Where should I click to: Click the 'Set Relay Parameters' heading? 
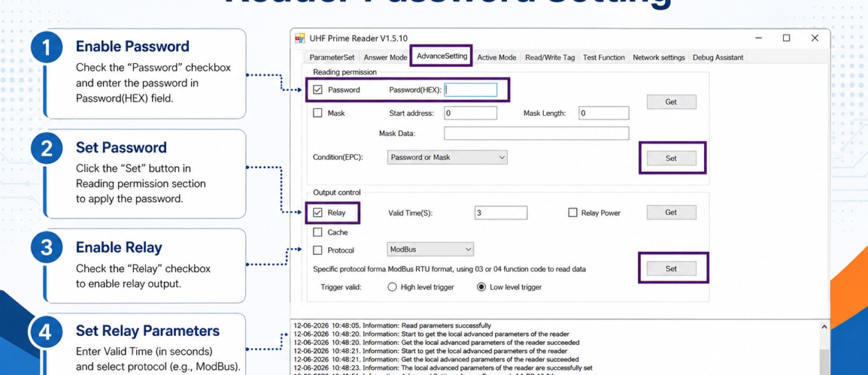pyautogui.click(x=148, y=331)
